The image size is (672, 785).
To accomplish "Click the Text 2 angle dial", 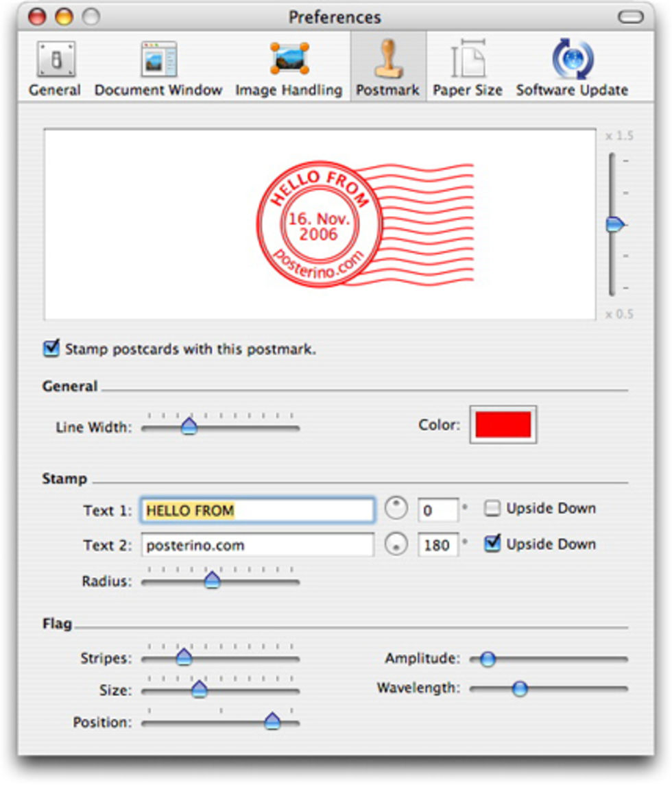I will pyautogui.click(x=396, y=544).
